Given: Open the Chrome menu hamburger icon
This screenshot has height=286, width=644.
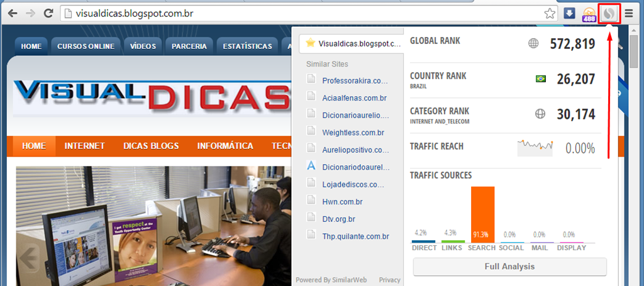Looking at the screenshot, I should pos(629,14).
